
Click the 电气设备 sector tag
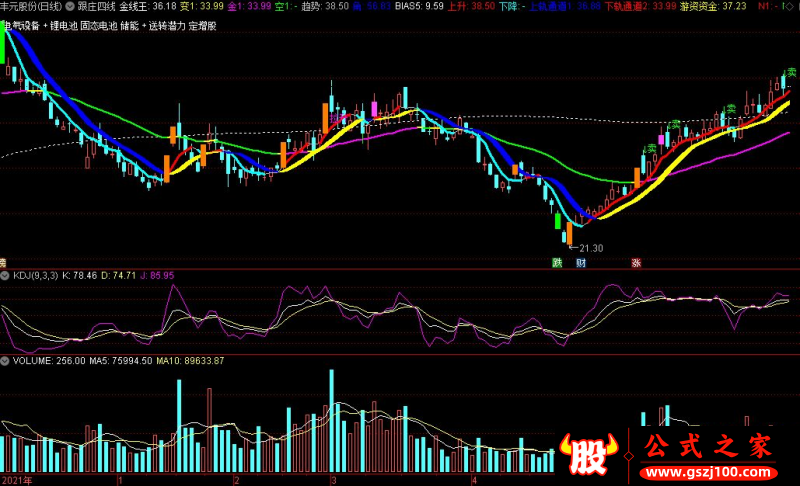pos(21,26)
